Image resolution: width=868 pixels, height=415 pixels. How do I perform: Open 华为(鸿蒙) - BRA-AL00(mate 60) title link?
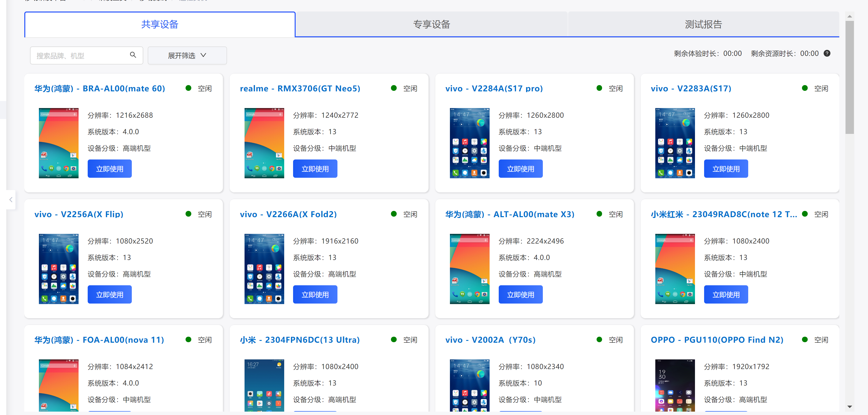(x=100, y=88)
